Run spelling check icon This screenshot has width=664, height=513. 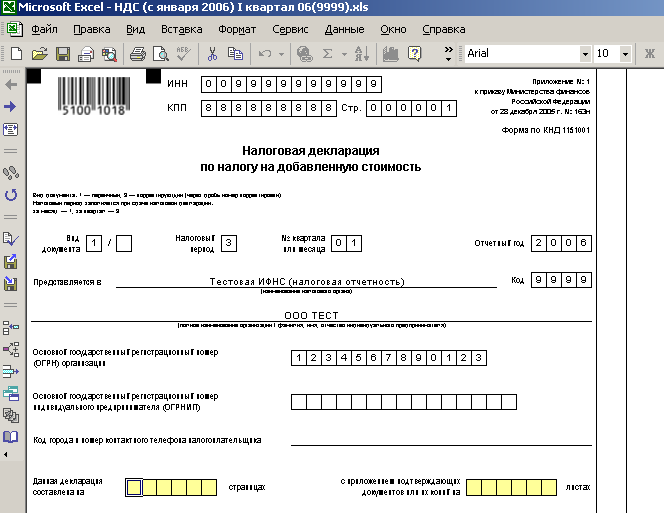click(184, 54)
